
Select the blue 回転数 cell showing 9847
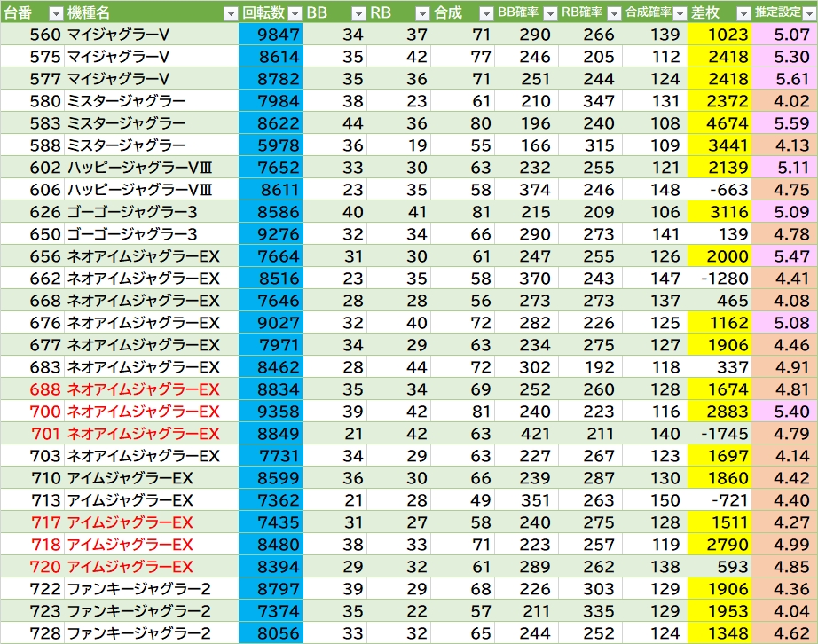click(271, 35)
